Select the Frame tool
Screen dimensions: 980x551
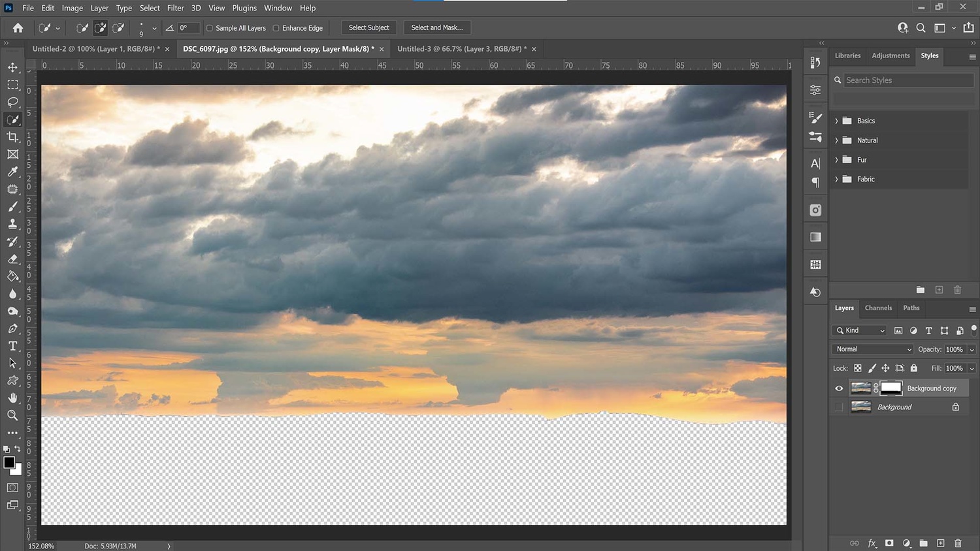coord(12,154)
